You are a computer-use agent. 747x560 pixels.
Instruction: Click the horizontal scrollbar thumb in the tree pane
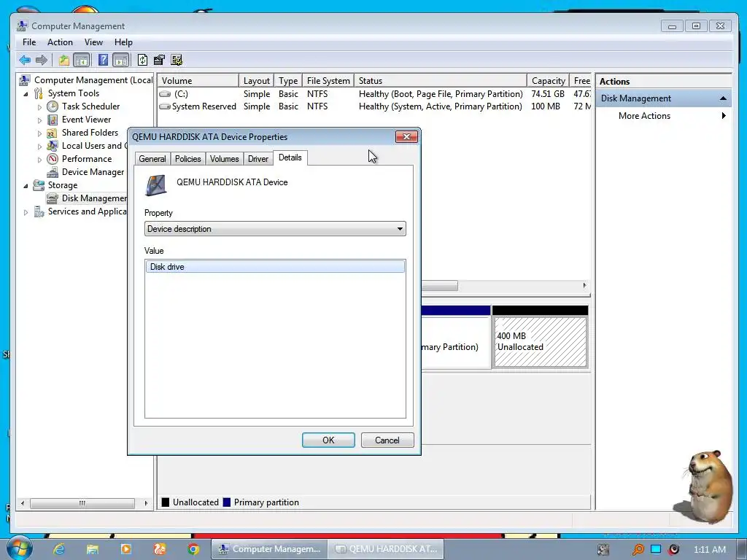pyautogui.click(x=82, y=503)
